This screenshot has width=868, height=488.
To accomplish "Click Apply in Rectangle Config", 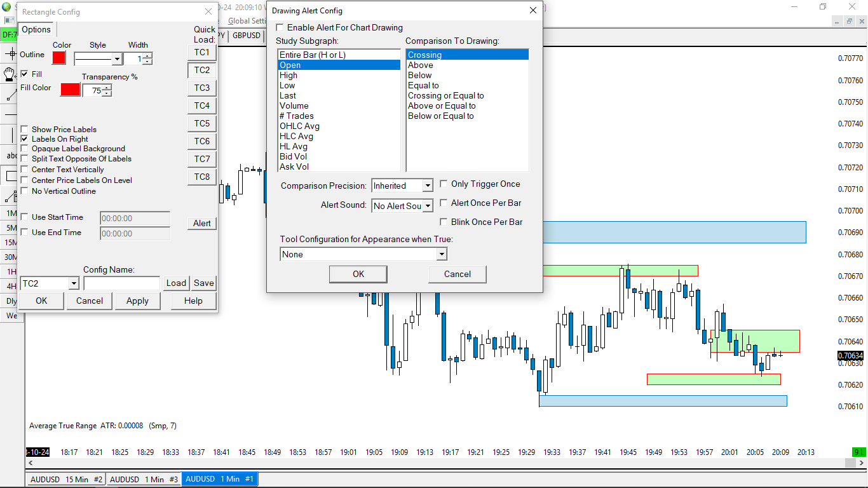I will click(x=137, y=301).
